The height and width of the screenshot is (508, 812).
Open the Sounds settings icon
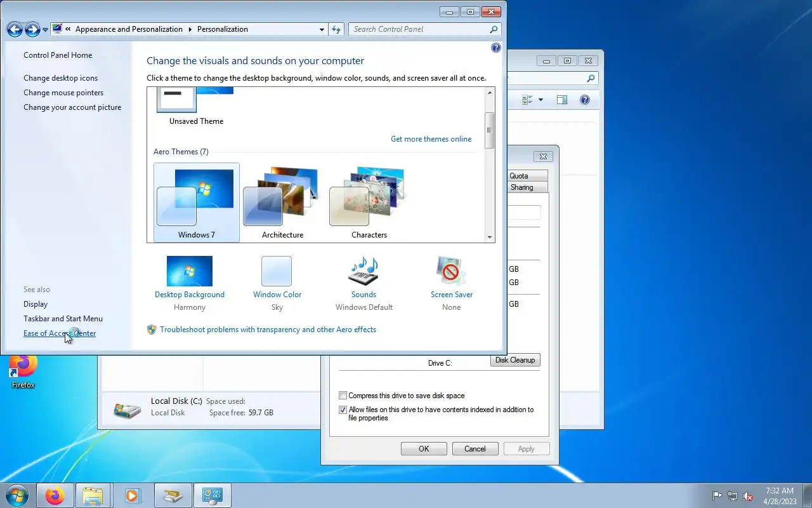coord(363,271)
